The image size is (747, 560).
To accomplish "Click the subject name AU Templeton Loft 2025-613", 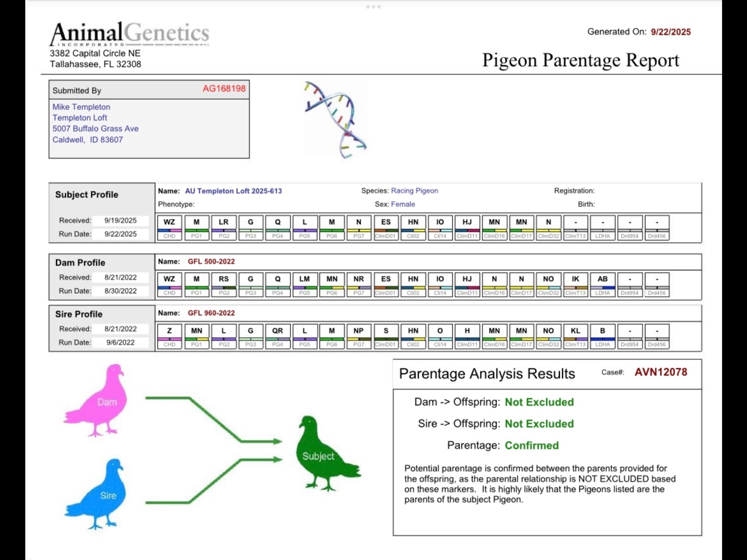I will pyautogui.click(x=233, y=191).
